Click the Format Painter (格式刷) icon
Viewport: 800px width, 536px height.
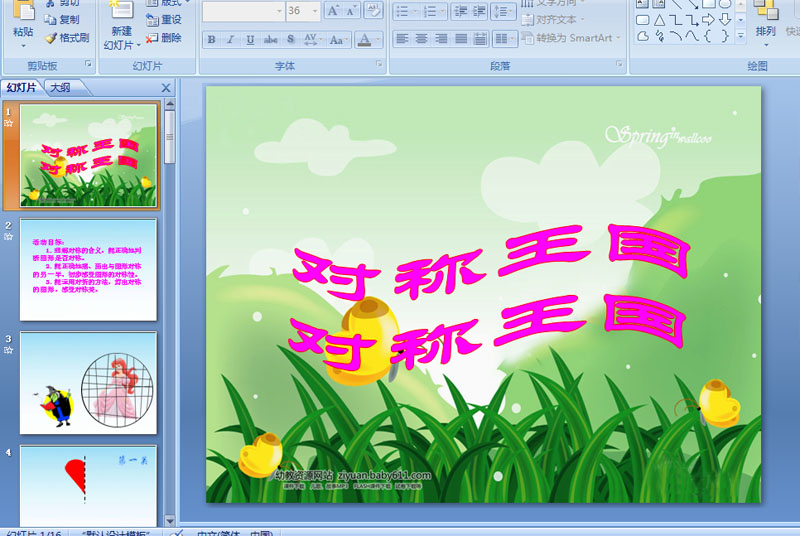pyautogui.click(x=67, y=38)
